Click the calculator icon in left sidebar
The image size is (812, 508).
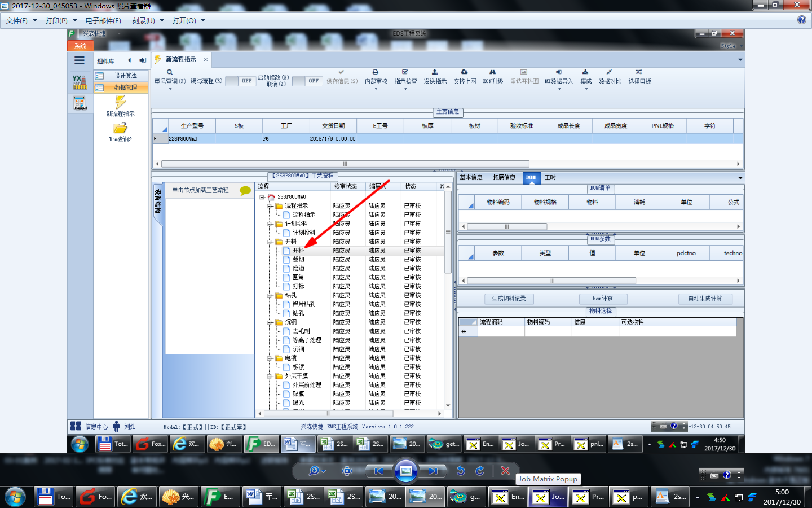(80, 103)
